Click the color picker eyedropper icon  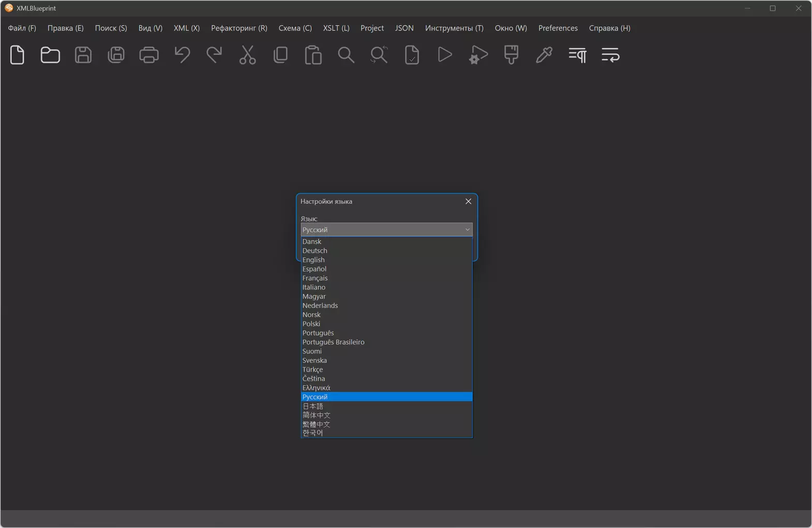[544, 55]
